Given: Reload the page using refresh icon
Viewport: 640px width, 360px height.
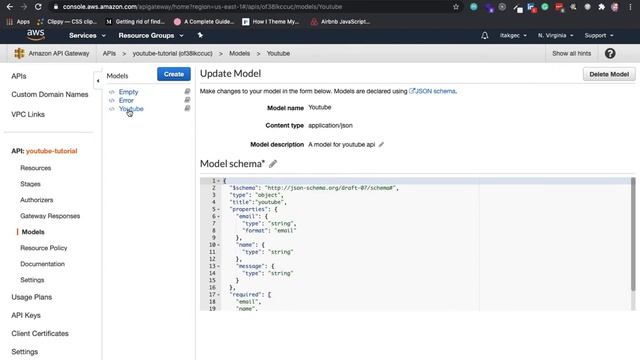Looking at the screenshot, I should tap(38, 7).
